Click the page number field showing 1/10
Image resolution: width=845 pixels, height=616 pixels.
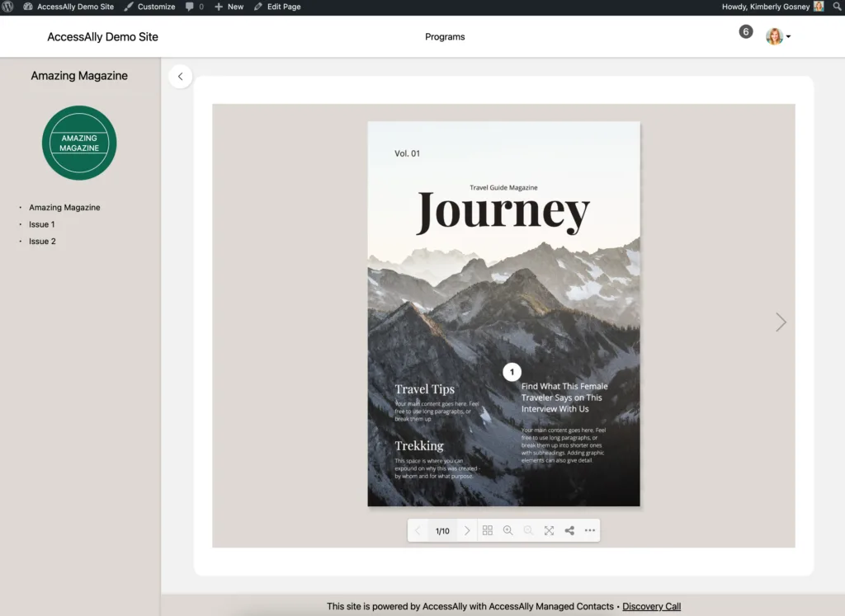[442, 530]
